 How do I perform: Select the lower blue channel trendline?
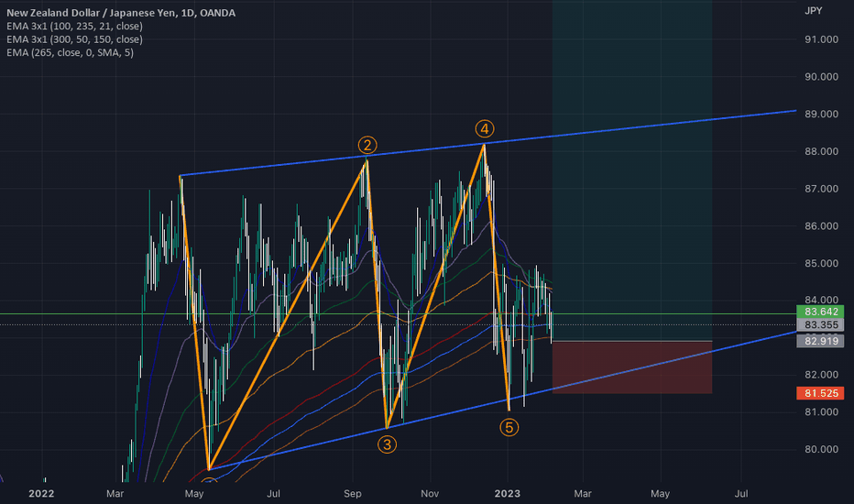(503, 400)
